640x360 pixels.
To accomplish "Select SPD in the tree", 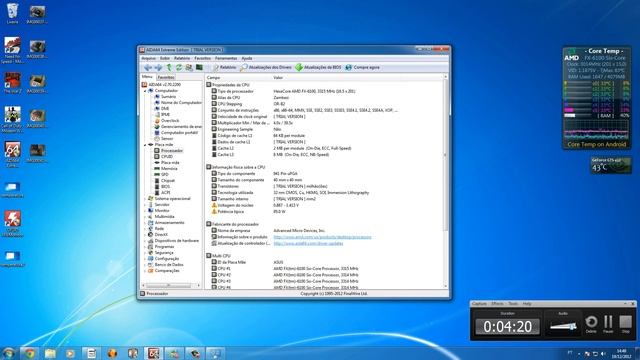I will tap(165, 175).
